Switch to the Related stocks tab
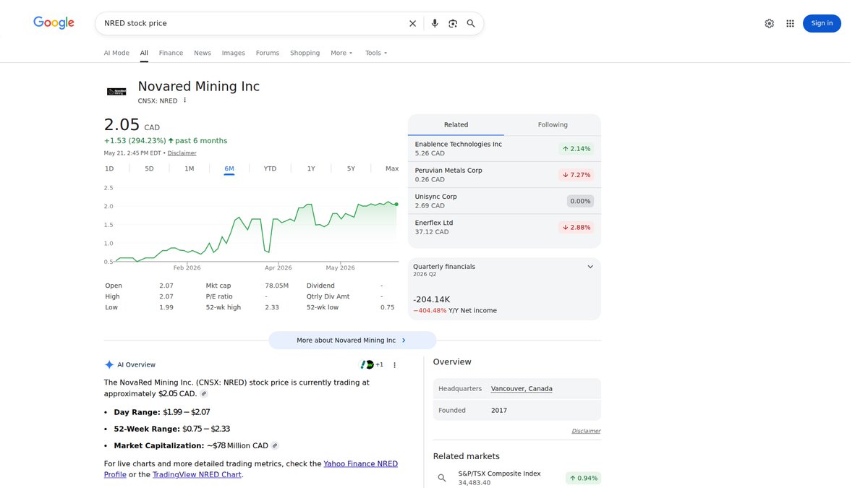 pos(456,125)
